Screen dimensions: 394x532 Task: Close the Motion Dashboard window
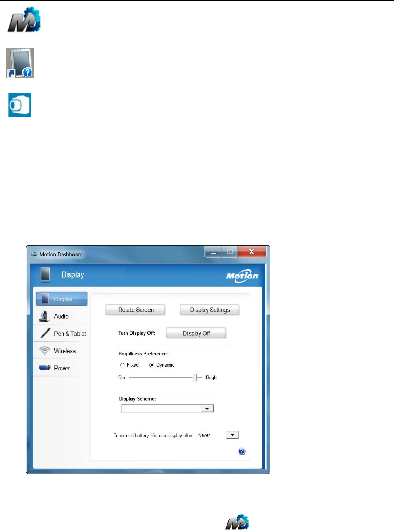point(252,252)
